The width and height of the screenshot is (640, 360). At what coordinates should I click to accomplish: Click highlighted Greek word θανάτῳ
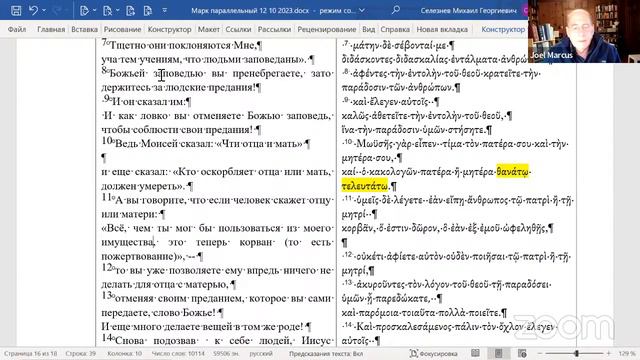point(513,172)
